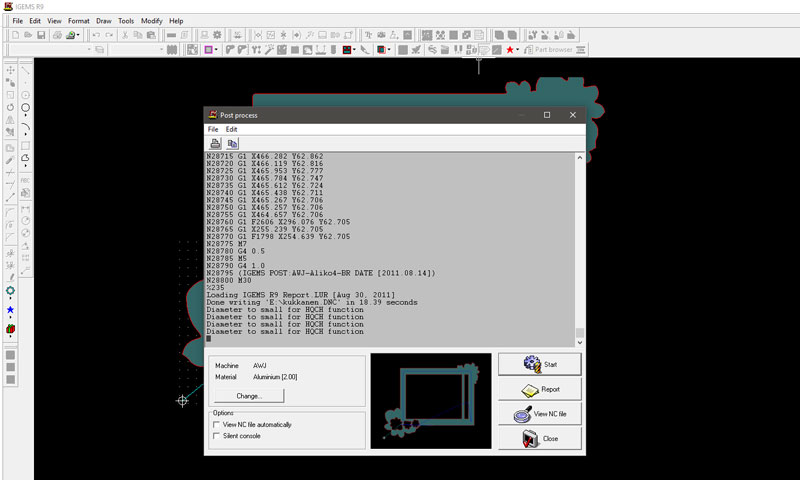Open the Format menu
The image size is (800, 480).
[x=79, y=21]
